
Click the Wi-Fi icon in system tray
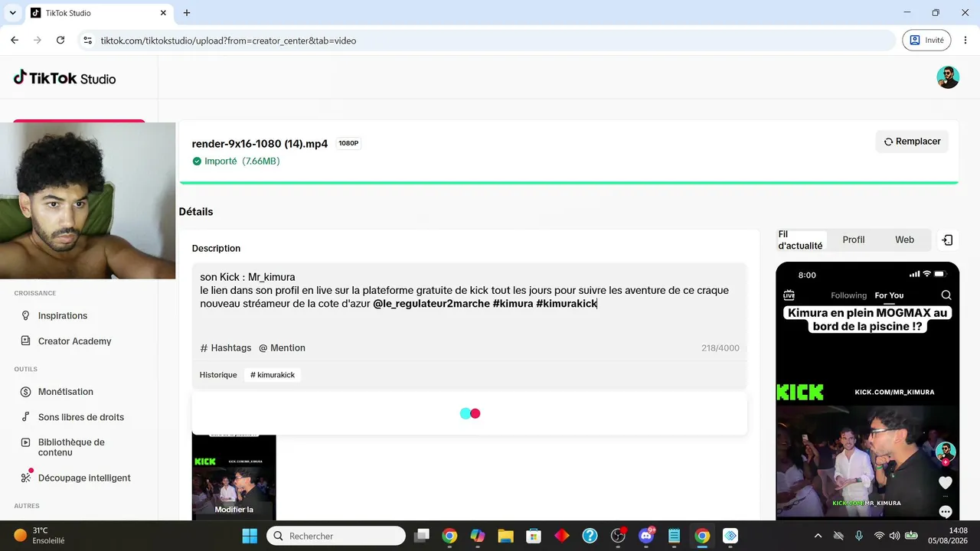point(879,536)
